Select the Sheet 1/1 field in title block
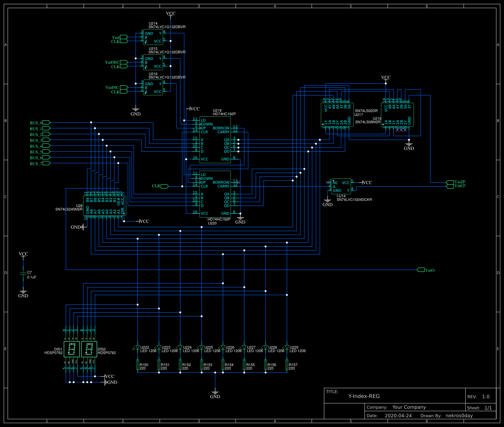Image resolution: width=504 pixels, height=427 pixels. click(x=480, y=408)
